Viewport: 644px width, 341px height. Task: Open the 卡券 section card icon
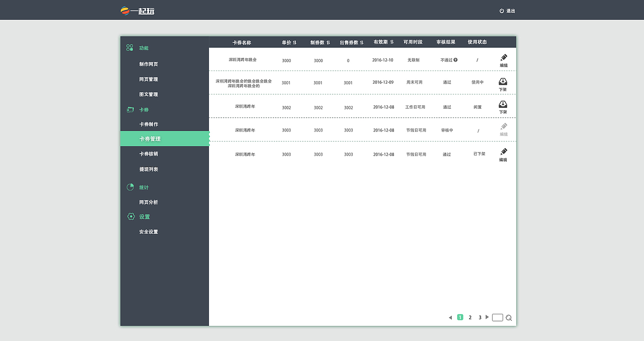tap(130, 109)
